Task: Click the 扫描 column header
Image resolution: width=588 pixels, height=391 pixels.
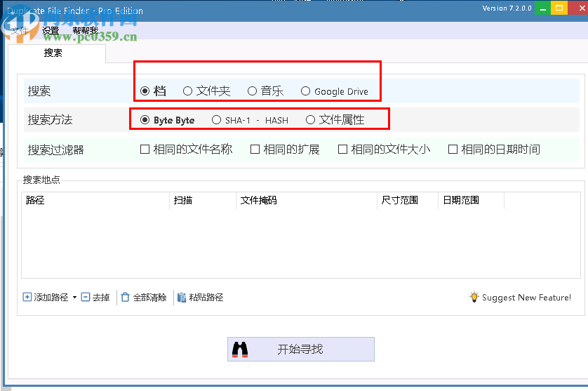Action: tap(203, 200)
